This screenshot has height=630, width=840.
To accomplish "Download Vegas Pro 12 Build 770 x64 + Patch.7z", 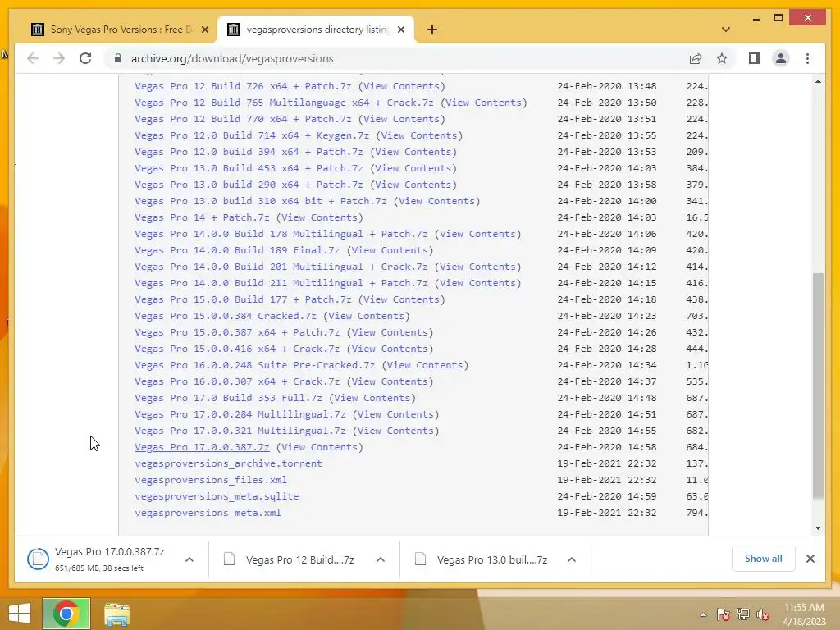I will tap(243, 119).
